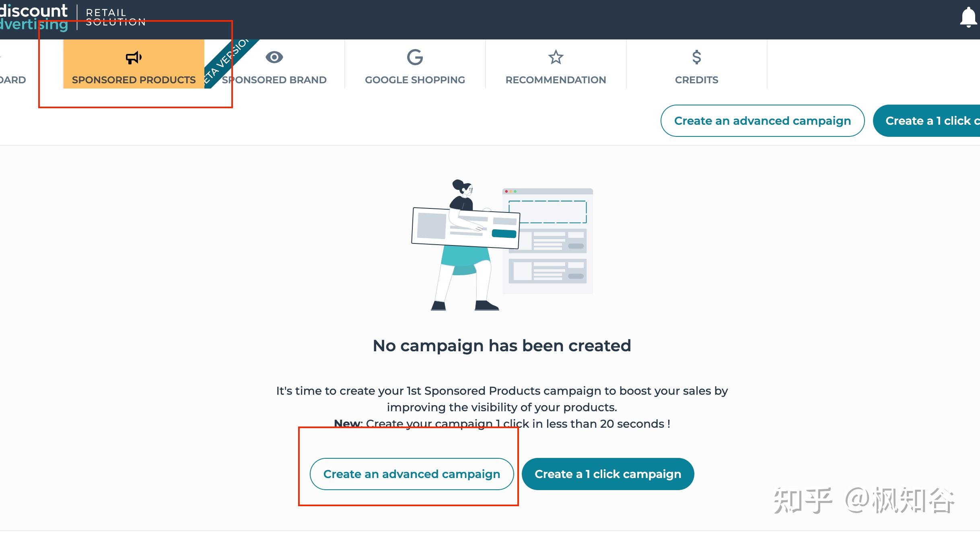
Task: Click the megaphone icon for Sponsored Products
Action: click(134, 58)
